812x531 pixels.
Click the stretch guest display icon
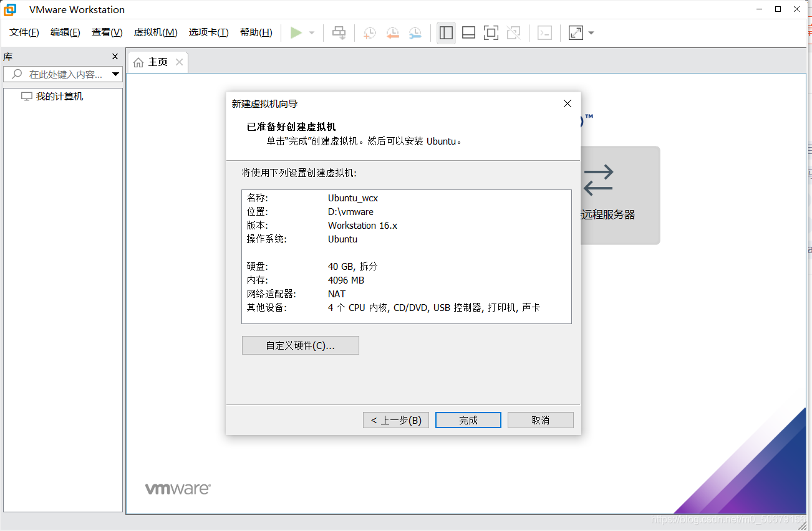click(x=576, y=33)
